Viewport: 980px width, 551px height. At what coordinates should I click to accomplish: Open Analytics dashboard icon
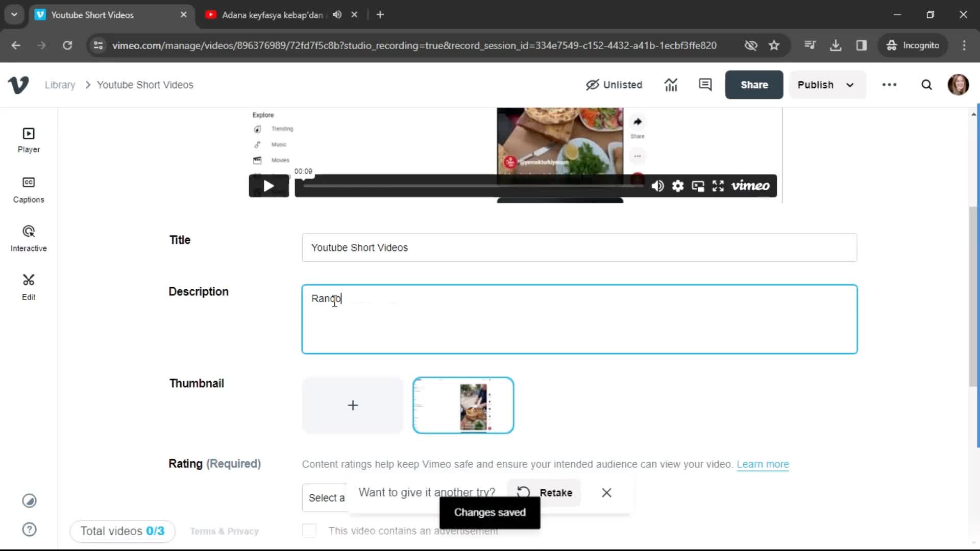coord(671,85)
